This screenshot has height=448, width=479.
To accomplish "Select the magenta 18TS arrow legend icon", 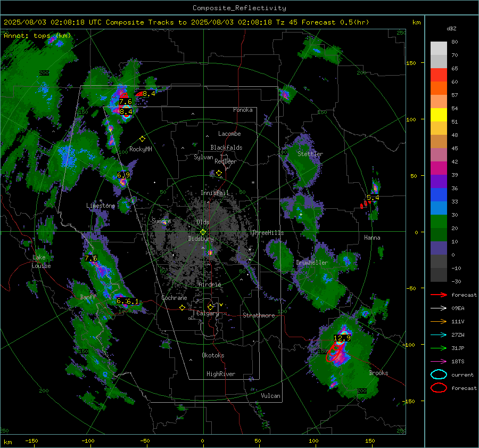I will point(439,362).
